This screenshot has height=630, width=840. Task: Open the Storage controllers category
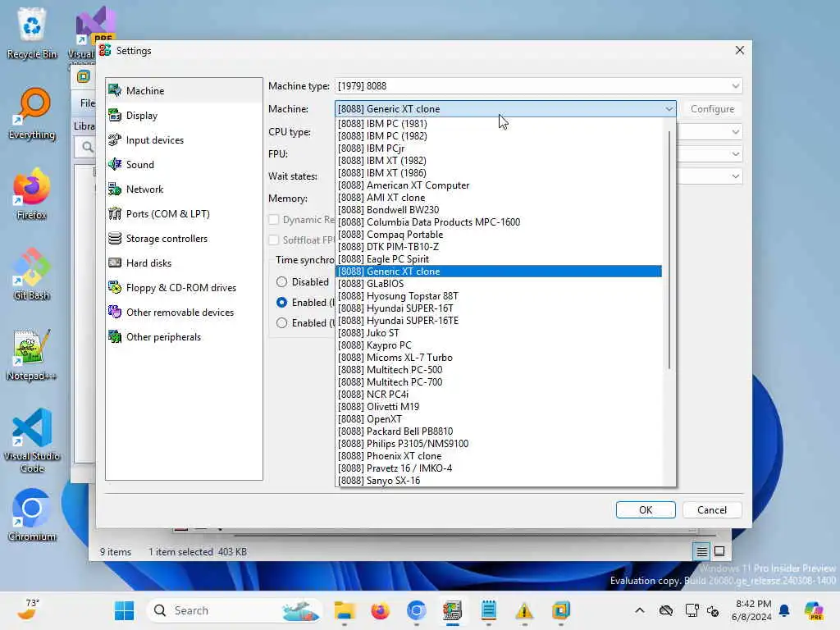[184, 239]
